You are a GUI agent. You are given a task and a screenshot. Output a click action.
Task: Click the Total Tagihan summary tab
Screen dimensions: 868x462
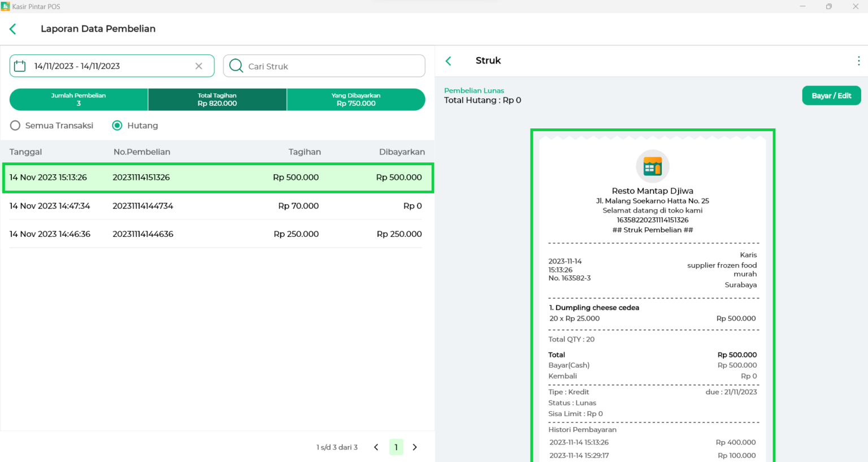pyautogui.click(x=217, y=100)
